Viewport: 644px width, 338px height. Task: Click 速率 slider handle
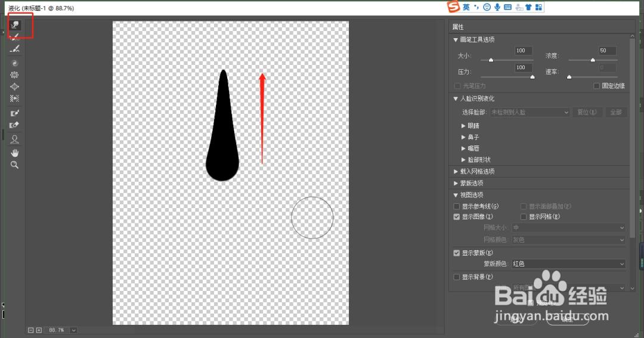tap(569, 77)
